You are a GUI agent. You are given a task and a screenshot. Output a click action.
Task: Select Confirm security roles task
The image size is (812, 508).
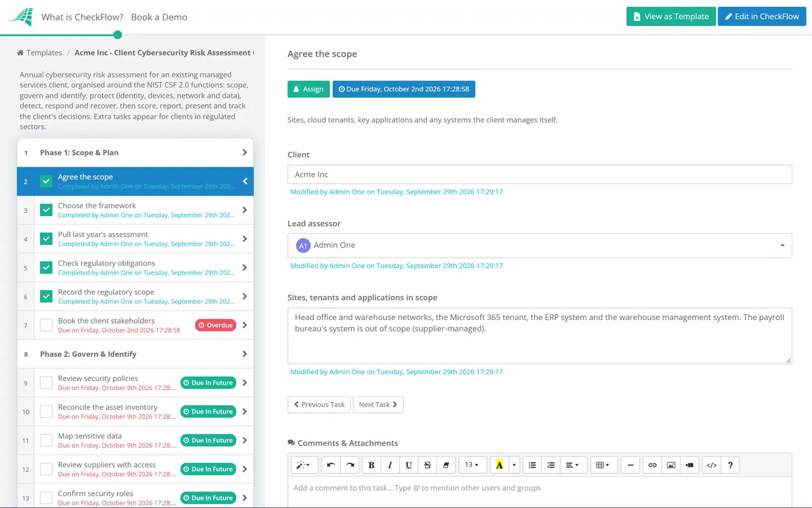pyautogui.click(x=95, y=493)
